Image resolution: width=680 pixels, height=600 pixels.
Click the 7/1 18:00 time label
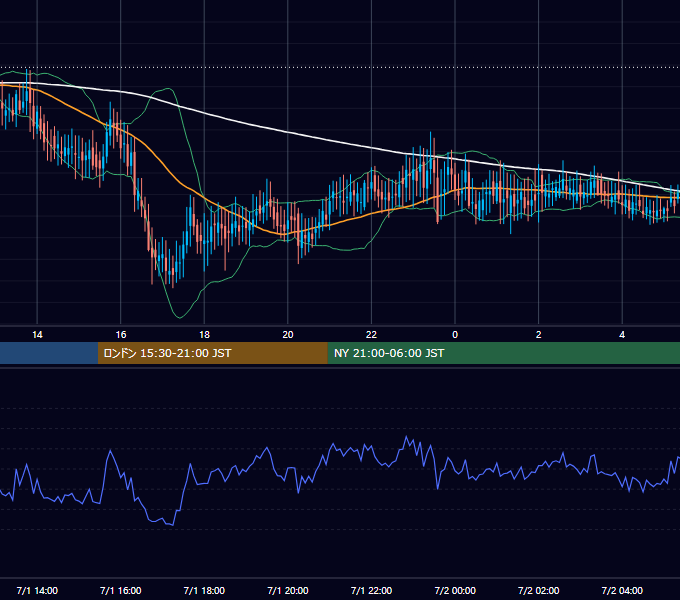[204, 590]
